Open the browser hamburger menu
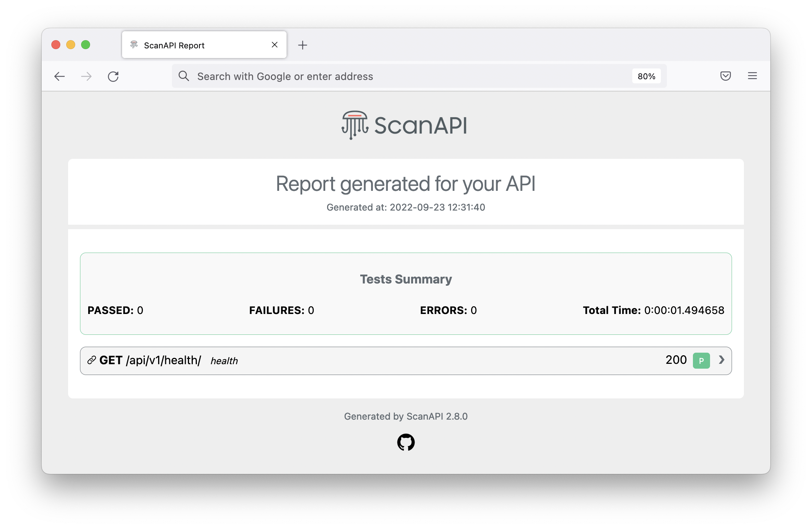 752,76
